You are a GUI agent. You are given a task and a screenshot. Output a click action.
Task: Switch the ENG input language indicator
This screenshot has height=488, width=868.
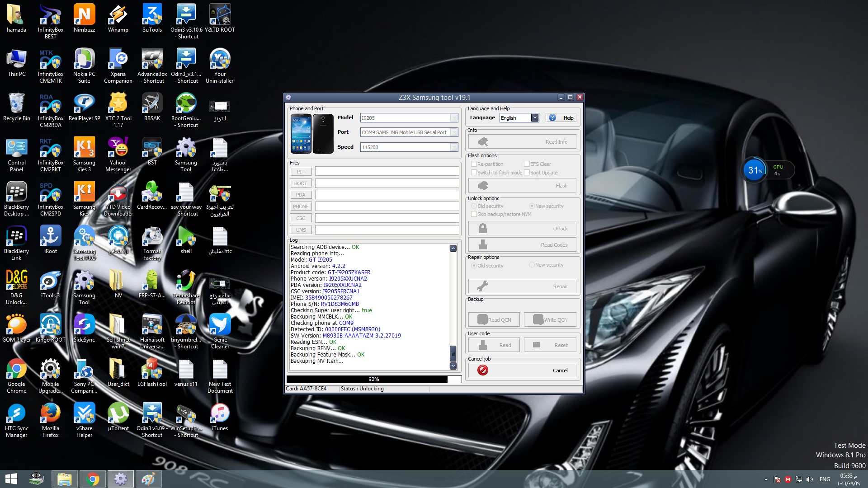point(825,479)
